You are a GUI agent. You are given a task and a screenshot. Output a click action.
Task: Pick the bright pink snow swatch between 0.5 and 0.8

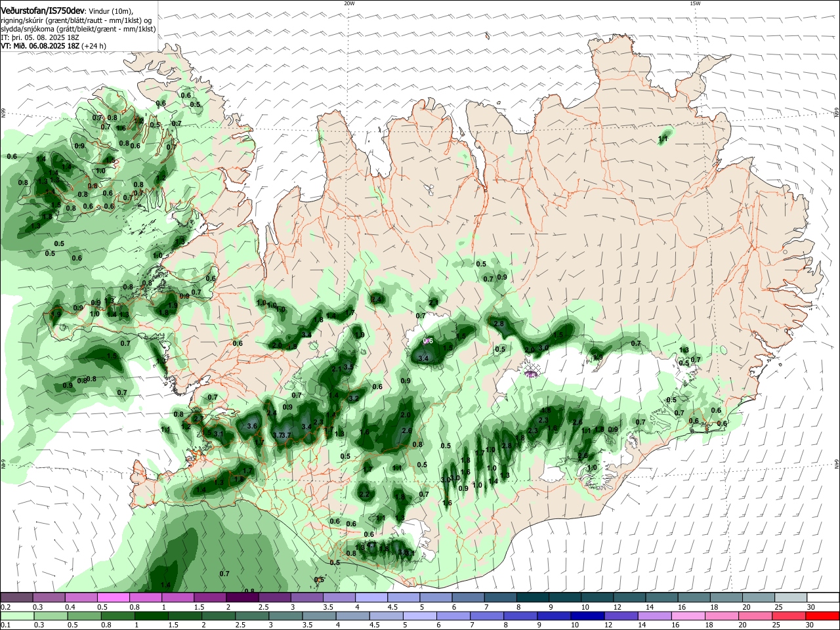[113, 598]
